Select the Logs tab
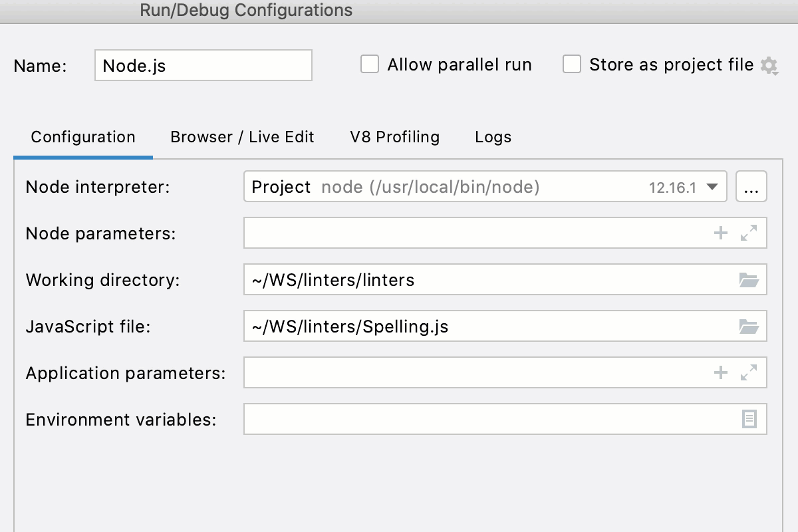Viewport: 798px width, 532px height. 493,137
